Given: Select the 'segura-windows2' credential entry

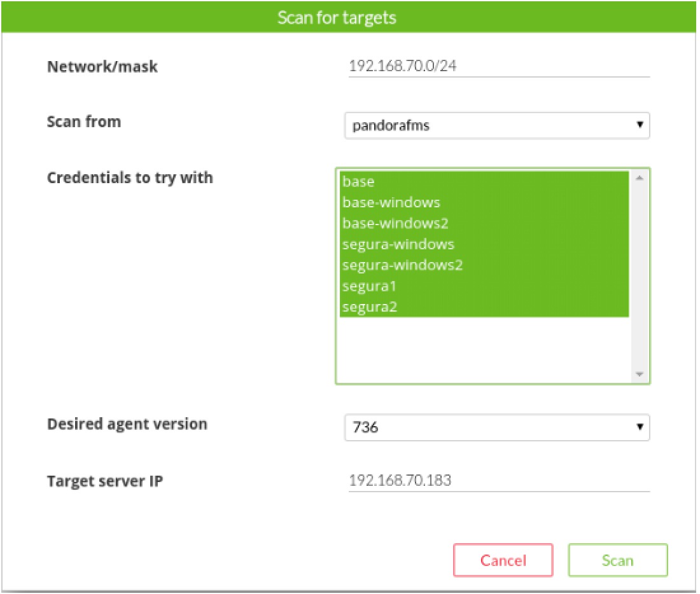Looking at the screenshot, I should [484, 265].
